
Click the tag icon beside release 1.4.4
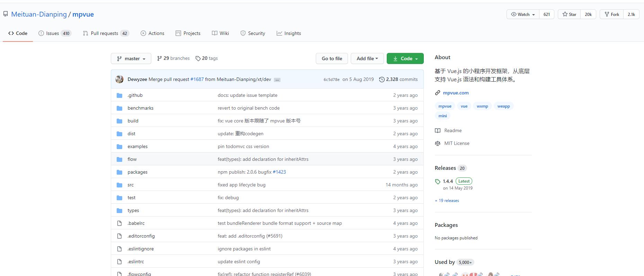coord(438,181)
